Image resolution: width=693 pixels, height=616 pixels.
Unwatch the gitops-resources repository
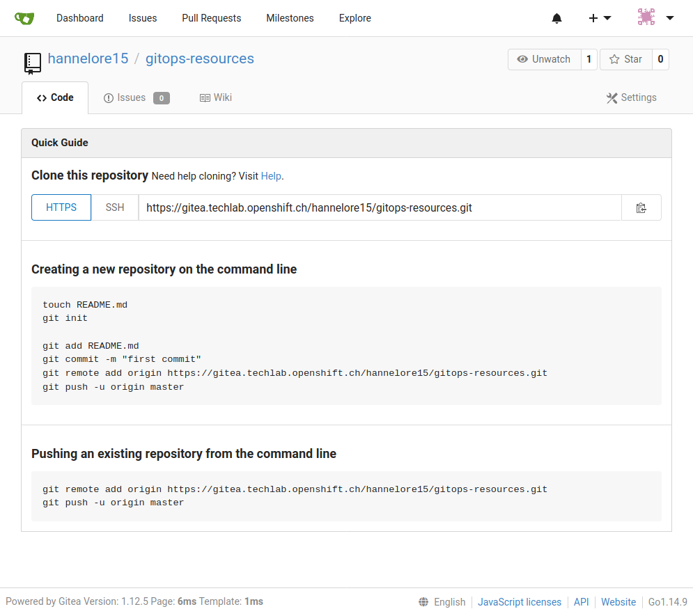pos(550,59)
